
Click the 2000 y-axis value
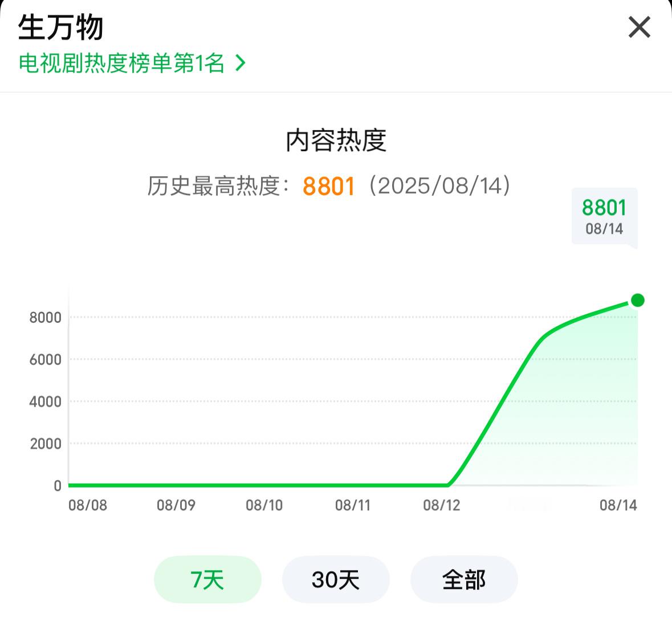46,444
